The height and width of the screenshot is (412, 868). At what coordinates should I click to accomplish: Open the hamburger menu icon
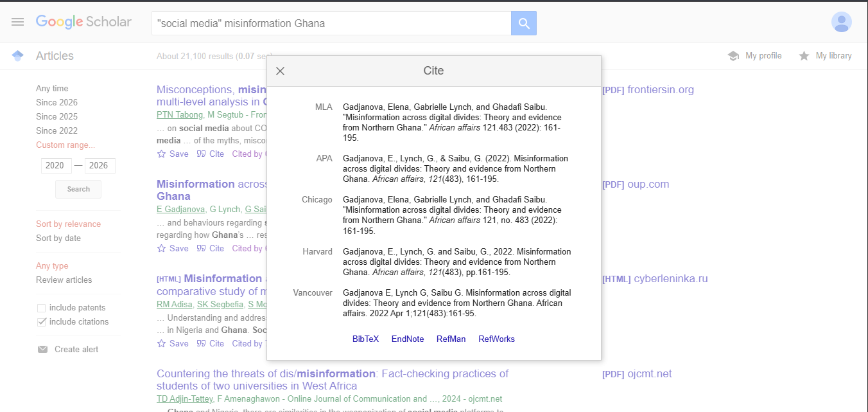17,22
